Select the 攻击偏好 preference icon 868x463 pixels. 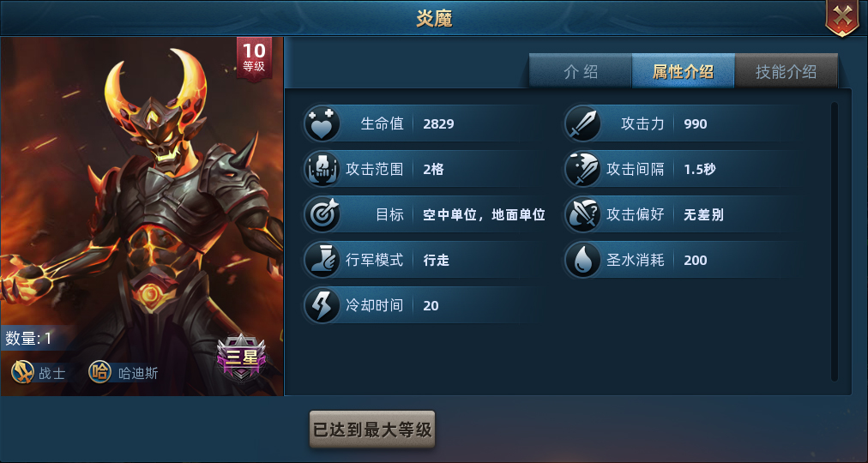(582, 214)
